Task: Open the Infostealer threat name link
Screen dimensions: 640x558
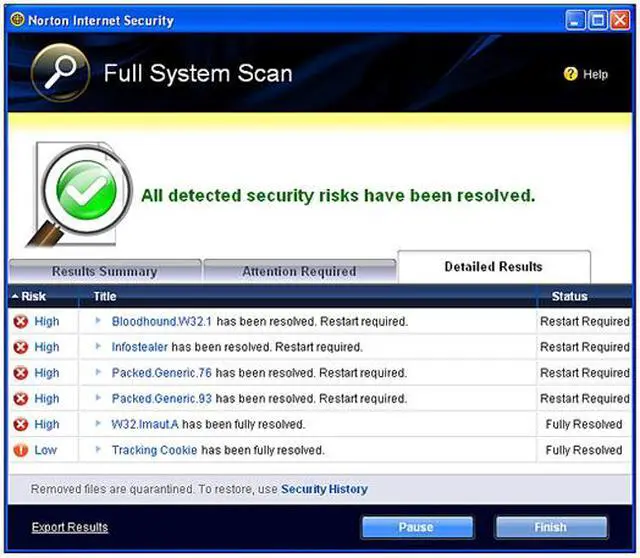Action: [139, 347]
